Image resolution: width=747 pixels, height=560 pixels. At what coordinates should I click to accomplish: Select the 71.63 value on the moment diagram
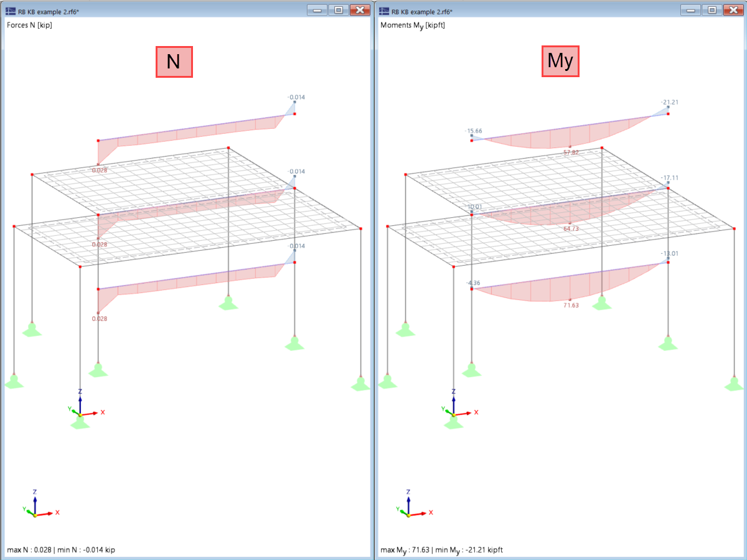click(x=570, y=306)
